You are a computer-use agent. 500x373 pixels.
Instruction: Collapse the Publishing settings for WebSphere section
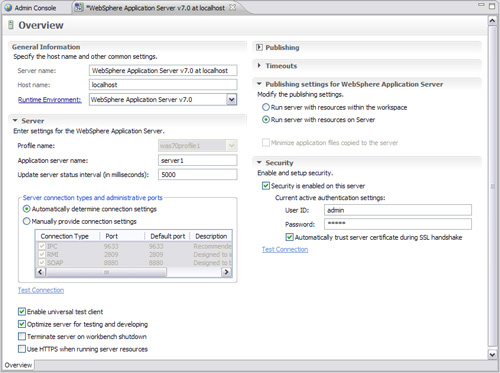pos(259,84)
